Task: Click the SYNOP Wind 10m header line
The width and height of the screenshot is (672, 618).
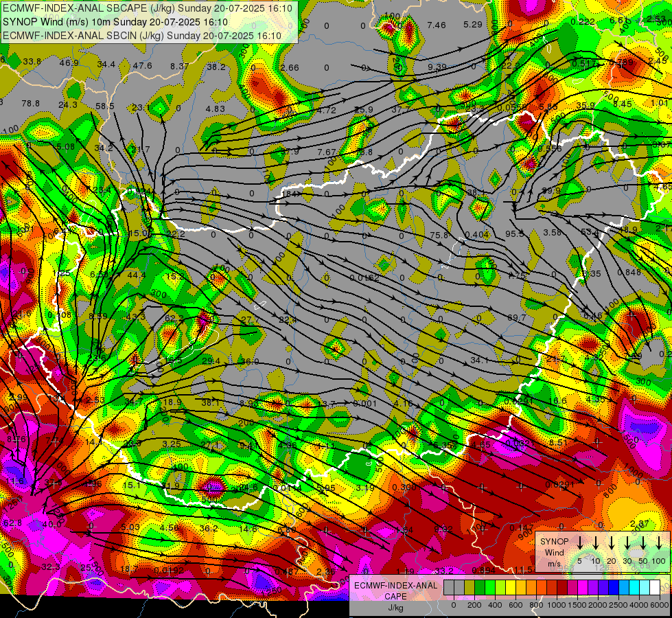Action: point(115,22)
